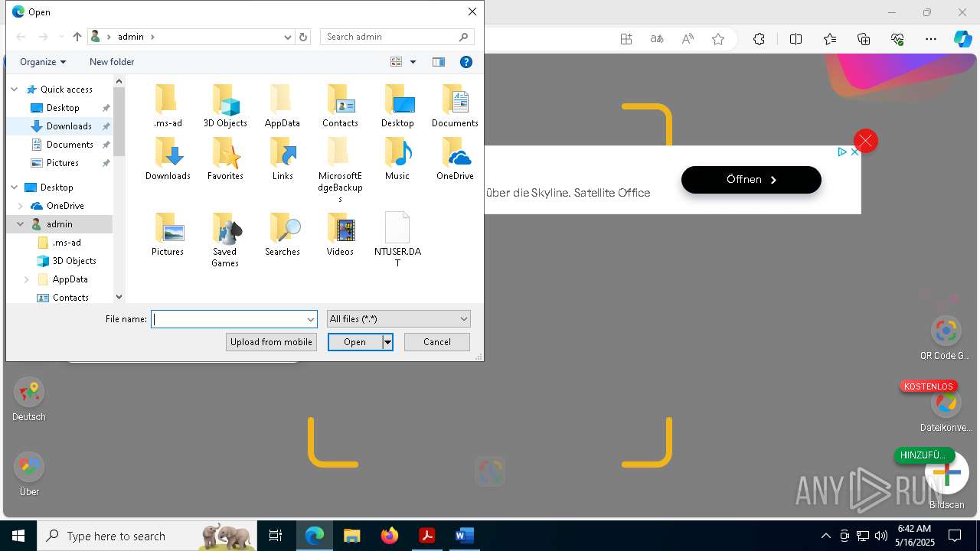Click the Deutsch language link
The width and height of the screenshot is (980, 551).
point(29,400)
